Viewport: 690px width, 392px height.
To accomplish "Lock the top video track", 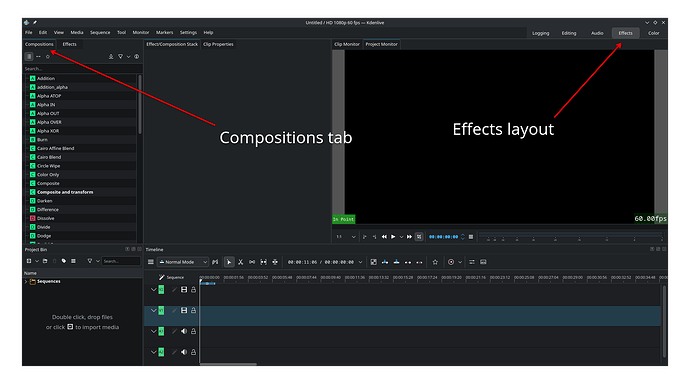I will coord(193,289).
